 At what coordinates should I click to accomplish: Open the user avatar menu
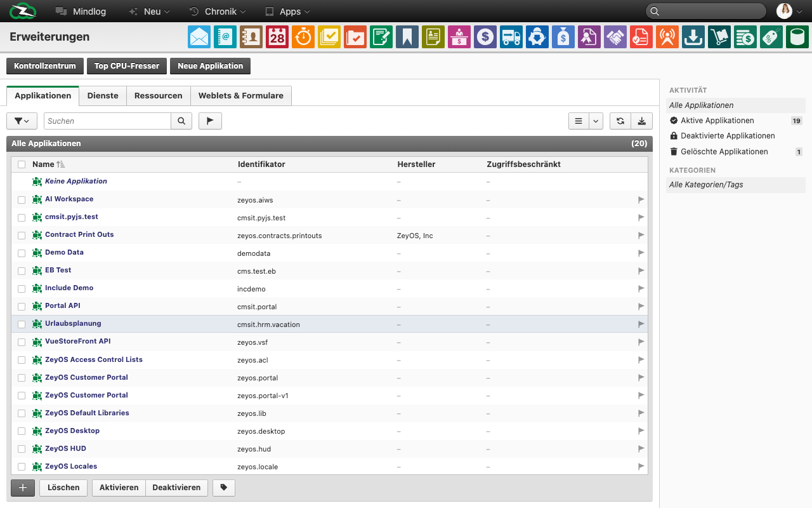pyautogui.click(x=790, y=11)
